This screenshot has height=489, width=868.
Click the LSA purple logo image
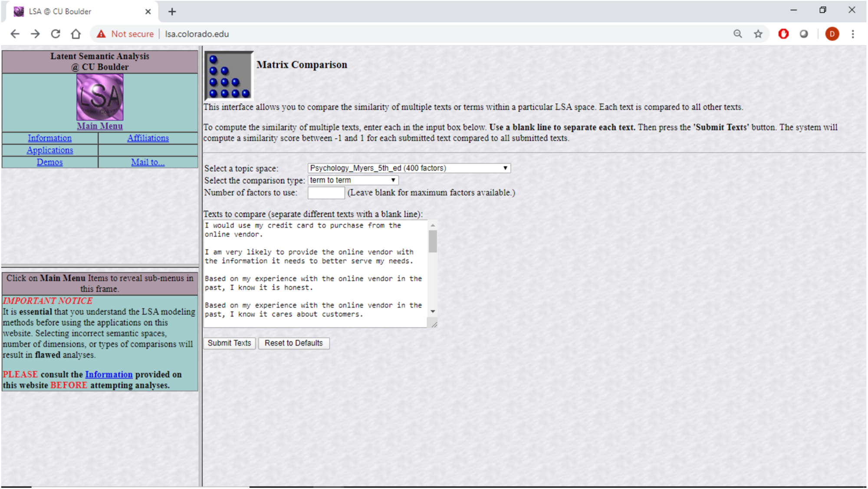(100, 97)
